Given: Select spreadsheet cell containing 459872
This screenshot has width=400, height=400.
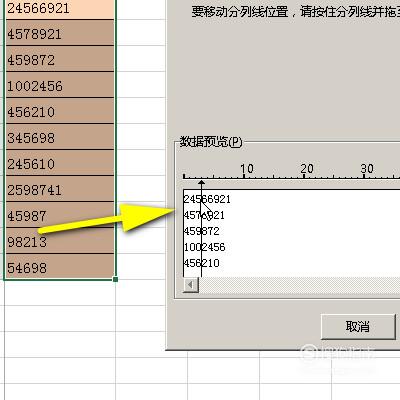Looking at the screenshot, I should (60, 59).
